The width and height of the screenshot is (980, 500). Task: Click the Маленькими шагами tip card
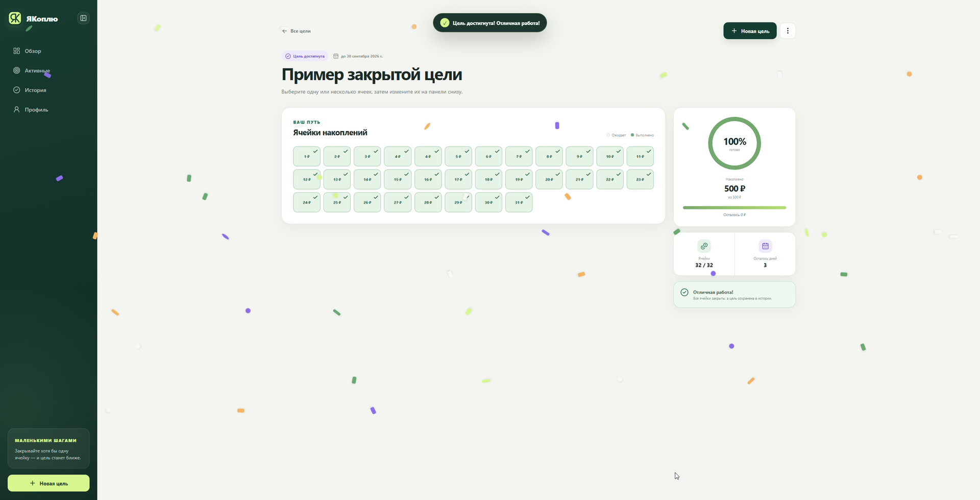(48, 448)
